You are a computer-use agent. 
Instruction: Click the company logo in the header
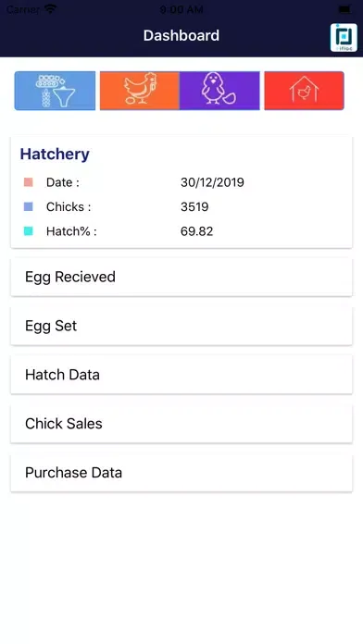[x=344, y=37]
